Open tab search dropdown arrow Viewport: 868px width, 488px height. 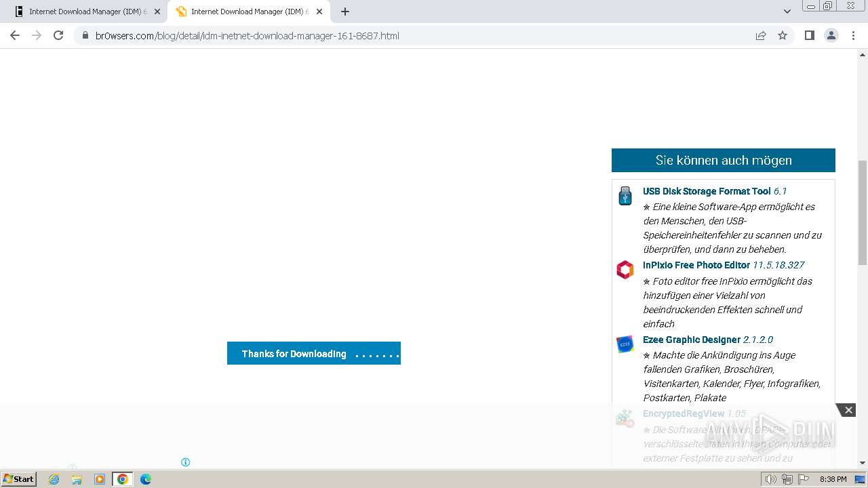(x=787, y=12)
